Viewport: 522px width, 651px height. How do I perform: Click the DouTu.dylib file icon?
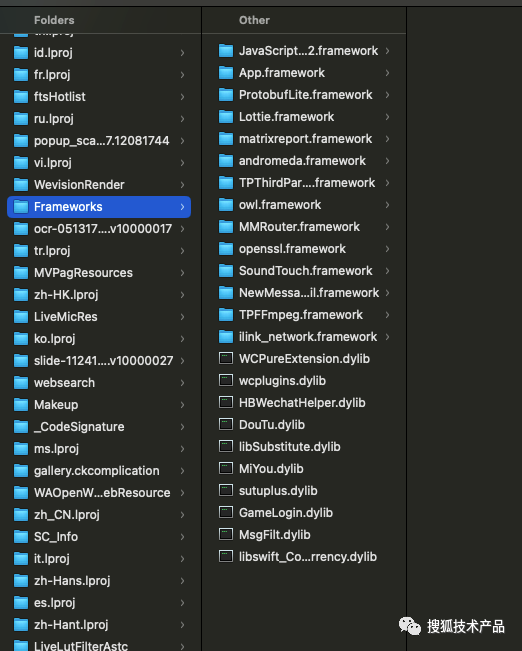(x=226, y=424)
